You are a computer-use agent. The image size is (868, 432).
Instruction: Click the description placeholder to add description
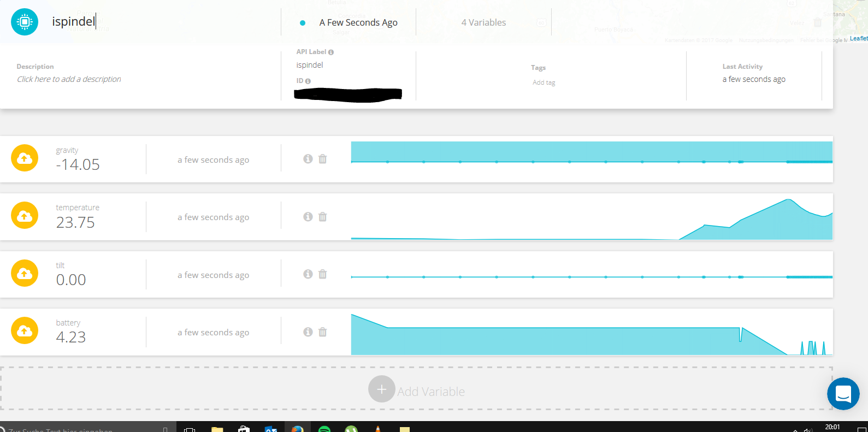pos(69,79)
